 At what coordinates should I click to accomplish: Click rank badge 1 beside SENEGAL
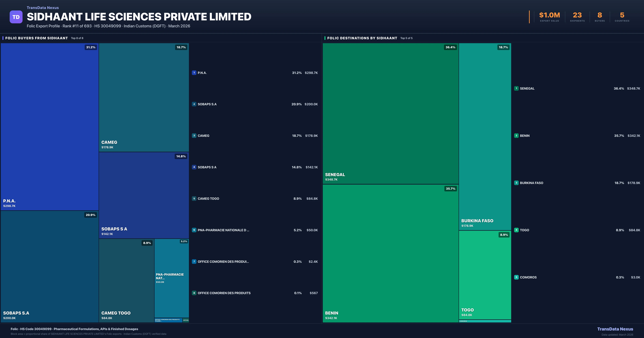point(516,88)
